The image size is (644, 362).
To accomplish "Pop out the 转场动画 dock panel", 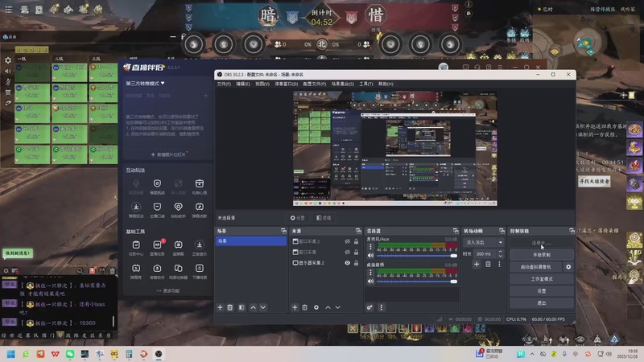I will point(502,231).
